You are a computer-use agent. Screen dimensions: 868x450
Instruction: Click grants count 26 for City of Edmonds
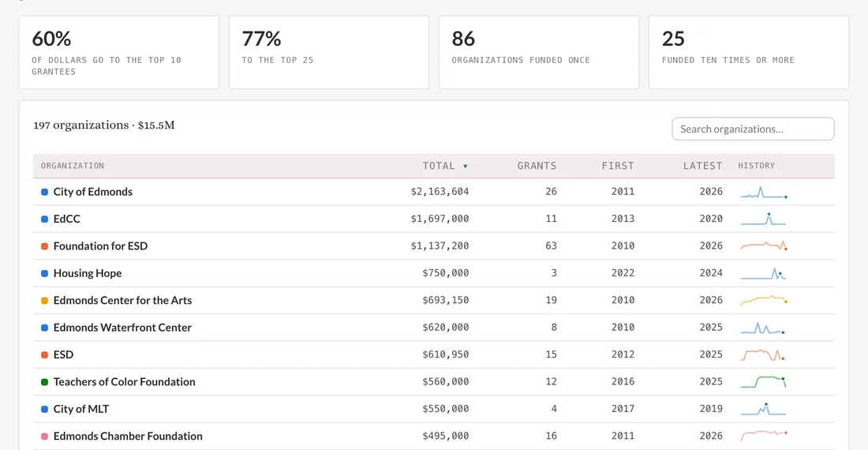click(x=551, y=192)
